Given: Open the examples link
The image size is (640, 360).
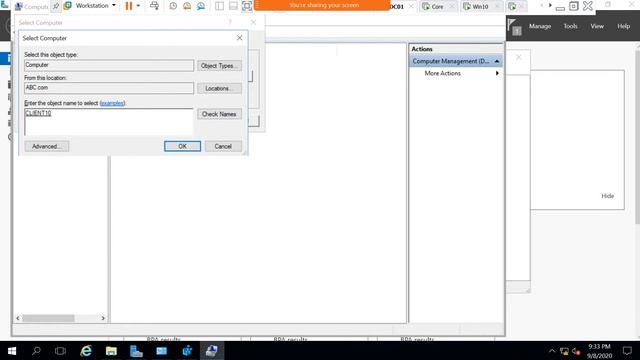Looking at the screenshot, I should coord(112,103).
